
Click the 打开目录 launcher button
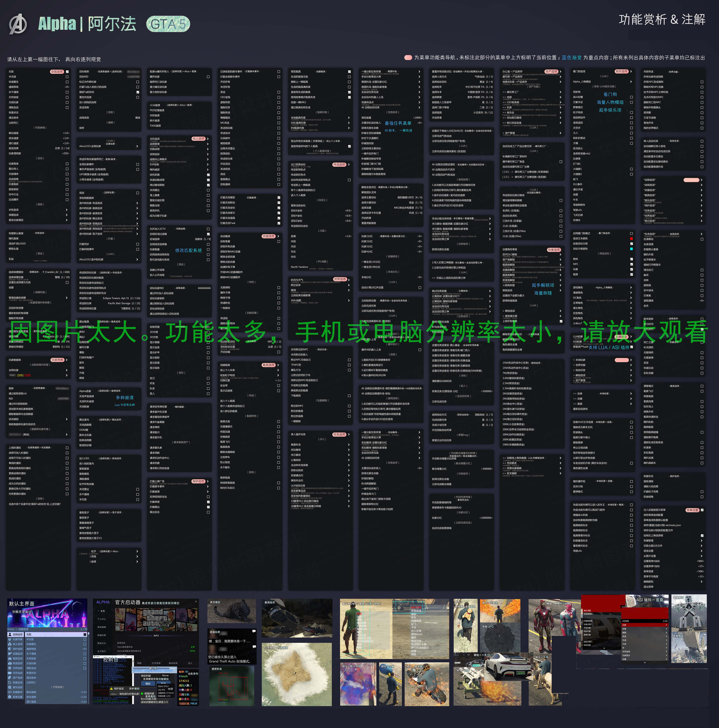click(x=156, y=663)
